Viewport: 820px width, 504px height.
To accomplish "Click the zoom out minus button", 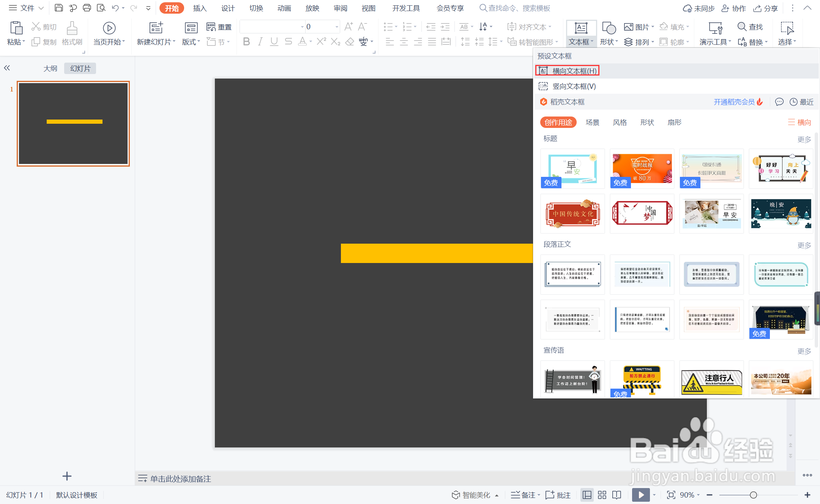I will (709, 495).
